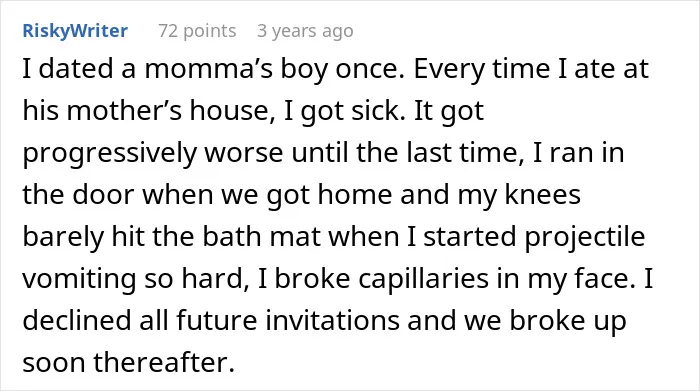
Task: Open the RiskyWriter user profile link
Action: click(75, 31)
